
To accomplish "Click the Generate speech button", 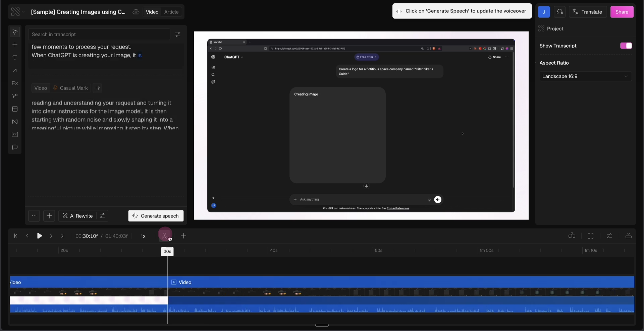I will (156, 216).
